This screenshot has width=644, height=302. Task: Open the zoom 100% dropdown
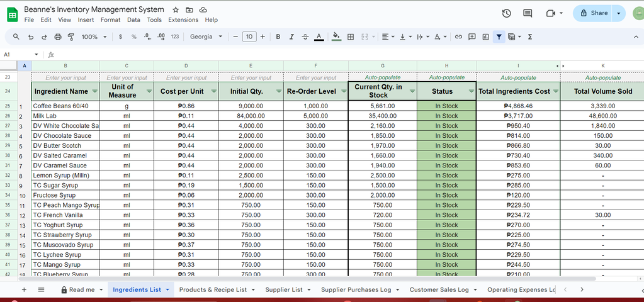click(94, 37)
